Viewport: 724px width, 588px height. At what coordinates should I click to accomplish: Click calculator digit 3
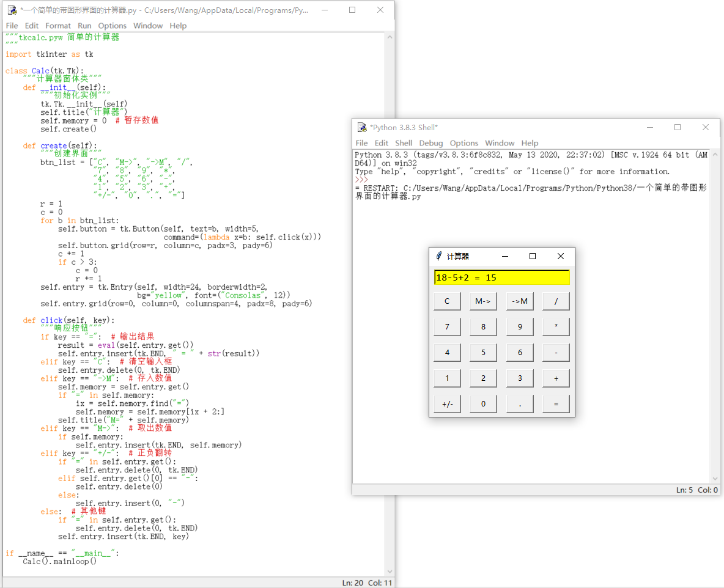pyautogui.click(x=519, y=378)
